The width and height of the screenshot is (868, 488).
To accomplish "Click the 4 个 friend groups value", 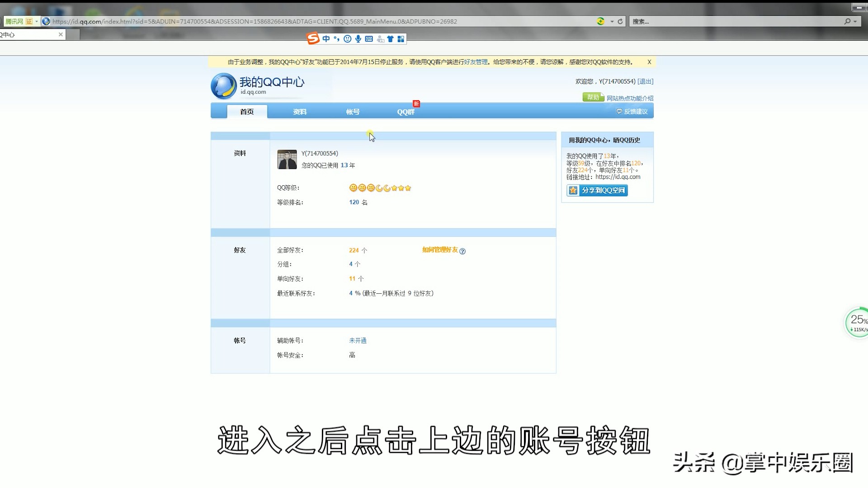I will click(x=354, y=264).
